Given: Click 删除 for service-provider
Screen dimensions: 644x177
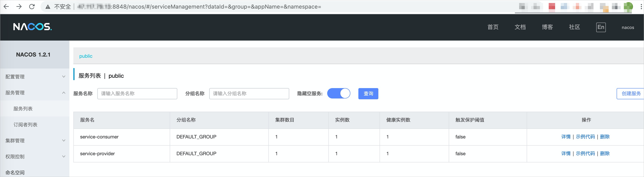Looking at the screenshot, I should coord(605,153).
